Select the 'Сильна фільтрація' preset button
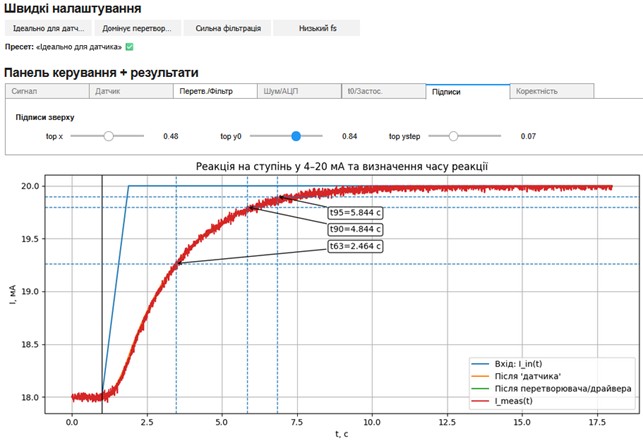 (x=226, y=28)
